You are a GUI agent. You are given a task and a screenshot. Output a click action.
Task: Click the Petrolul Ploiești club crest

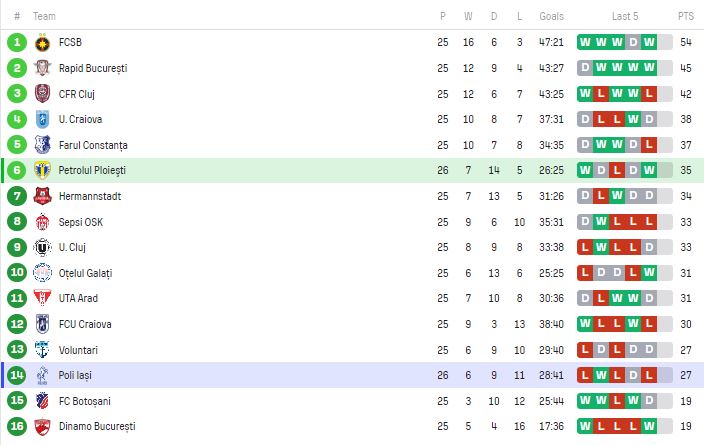tap(42, 170)
